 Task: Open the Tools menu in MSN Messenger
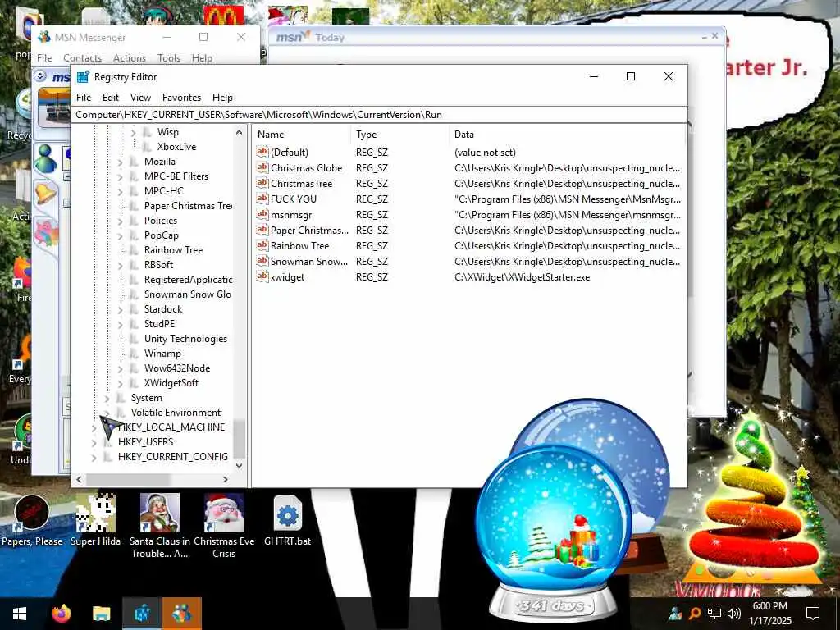click(x=169, y=58)
